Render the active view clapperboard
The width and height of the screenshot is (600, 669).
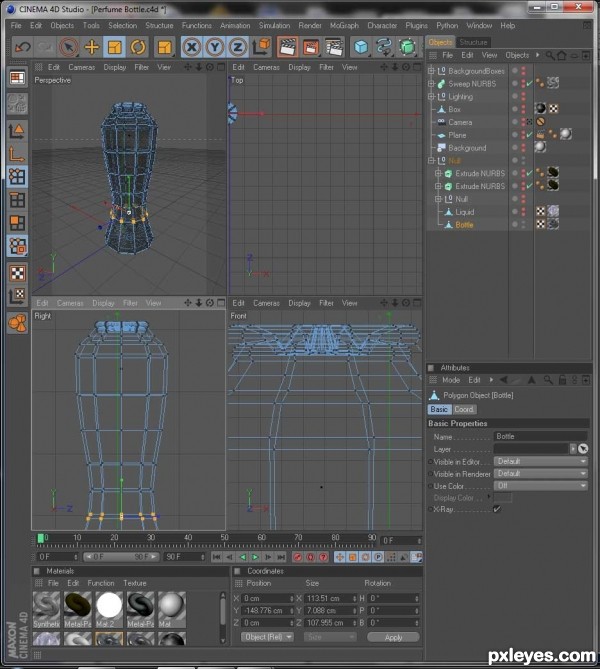[x=287, y=47]
